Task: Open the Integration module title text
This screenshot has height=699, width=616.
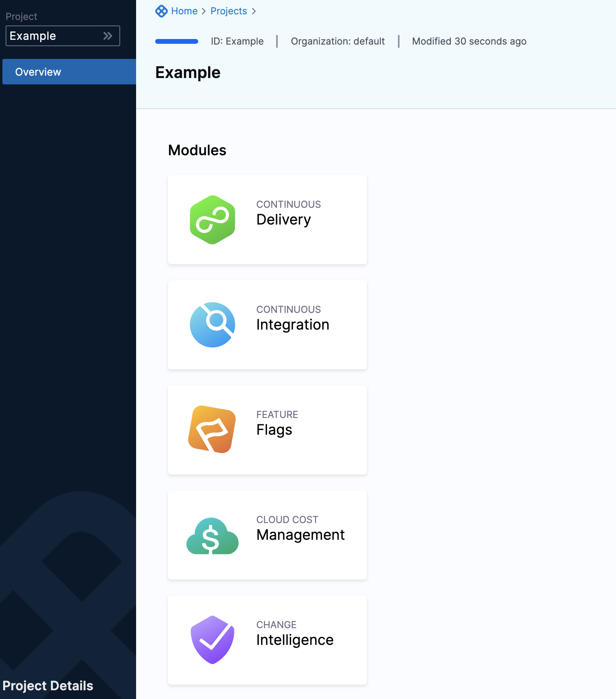Action: click(292, 325)
